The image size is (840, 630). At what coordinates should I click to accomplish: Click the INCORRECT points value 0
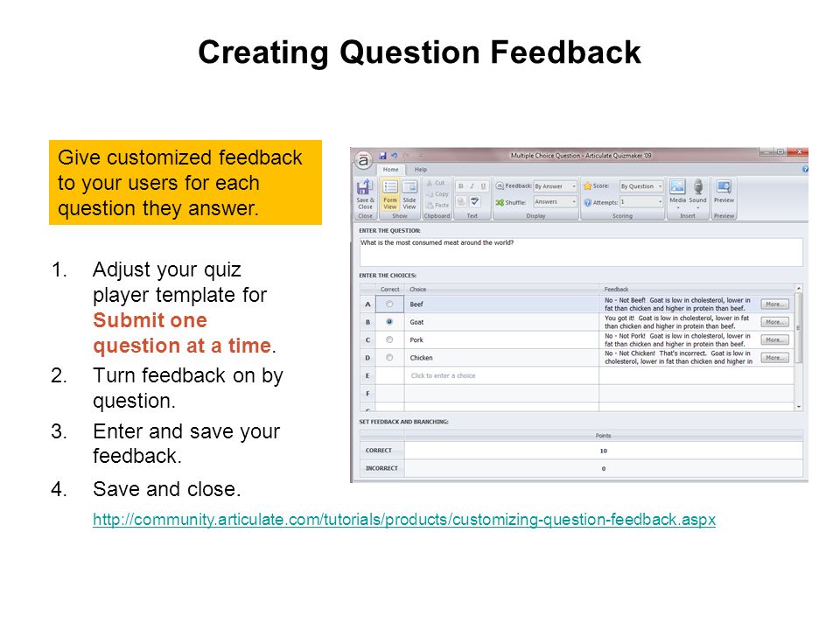[x=603, y=468]
